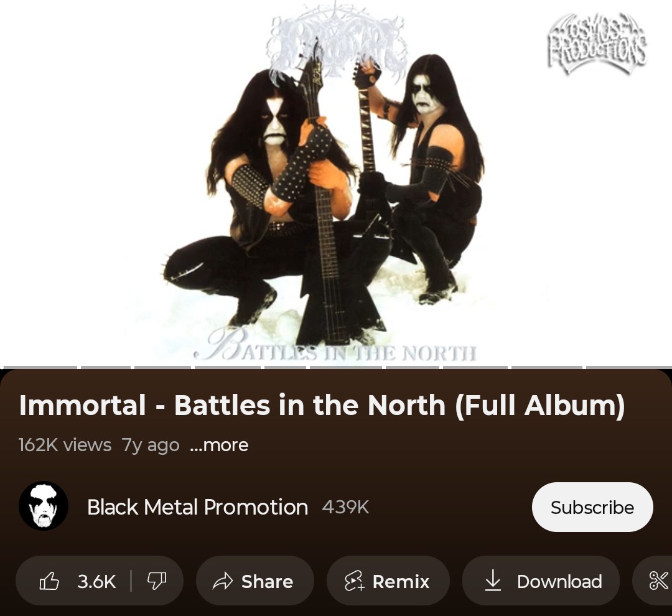Tap the 439K subscriber count
672x616 pixels.
[345, 507]
